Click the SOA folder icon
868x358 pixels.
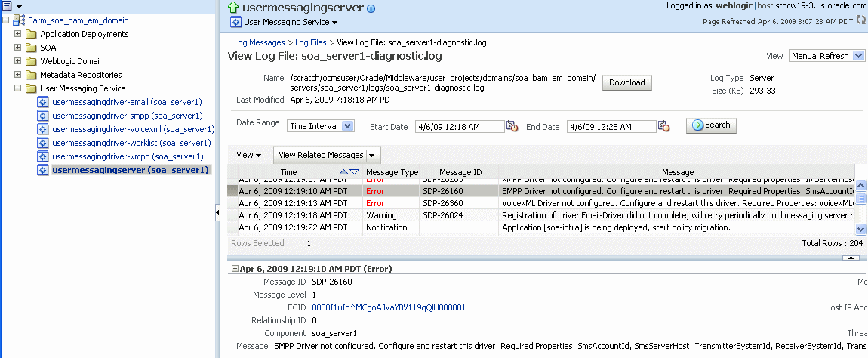31,48
